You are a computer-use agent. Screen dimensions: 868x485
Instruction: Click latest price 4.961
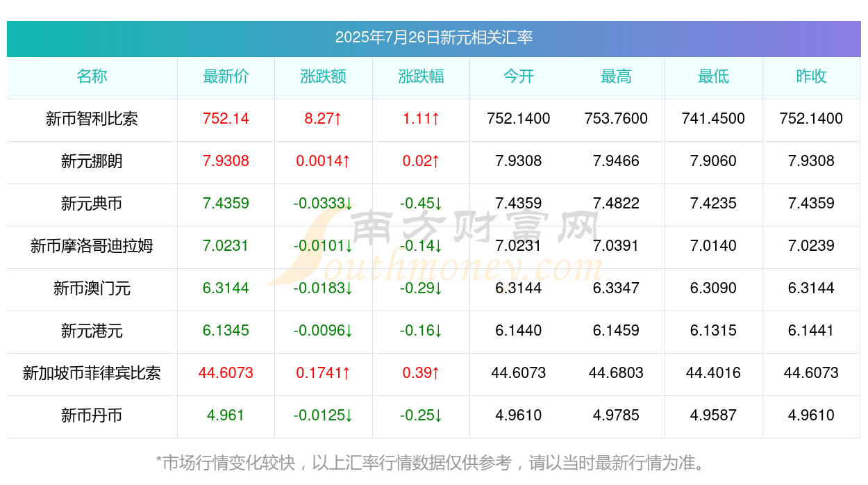point(226,416)
